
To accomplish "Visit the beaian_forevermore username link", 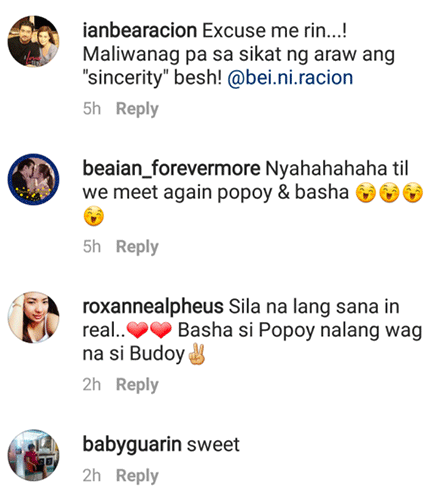I will point(171,169).
